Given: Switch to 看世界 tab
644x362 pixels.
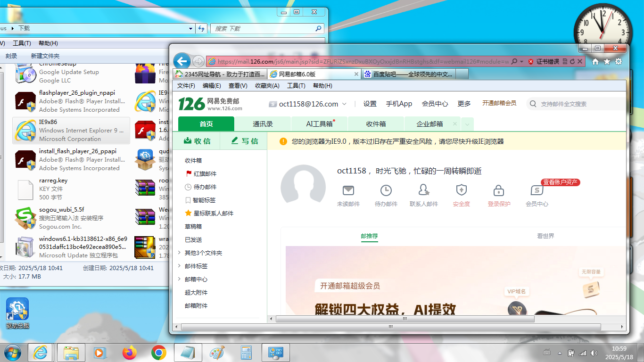Looking at the screenshot, I should click(545, 236).
